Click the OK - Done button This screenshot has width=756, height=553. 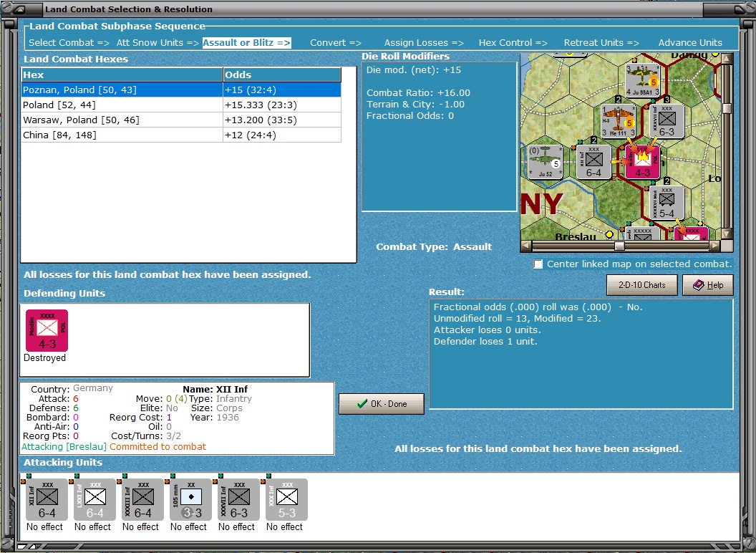tap(382, 404)
